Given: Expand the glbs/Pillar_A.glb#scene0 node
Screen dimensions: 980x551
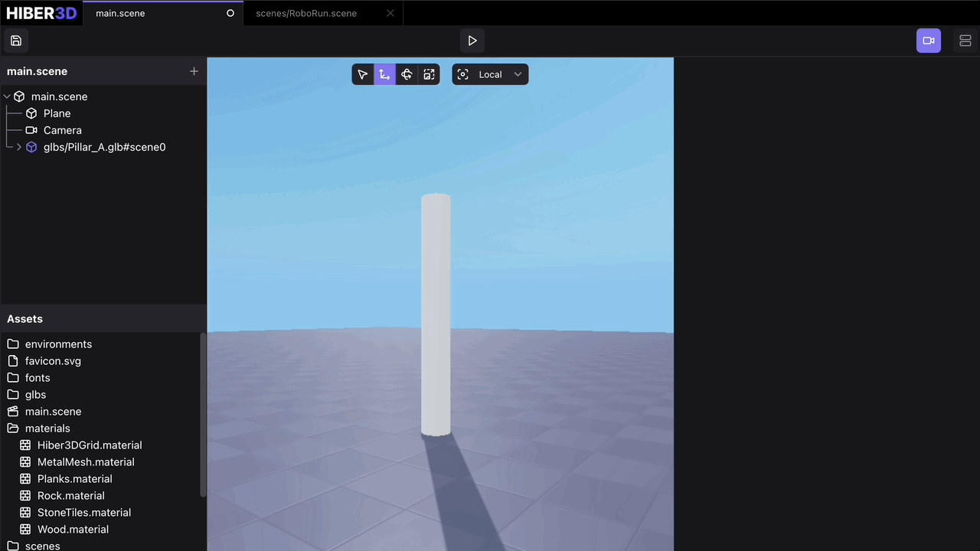Looking at the screenshot, I should [18, 147].
